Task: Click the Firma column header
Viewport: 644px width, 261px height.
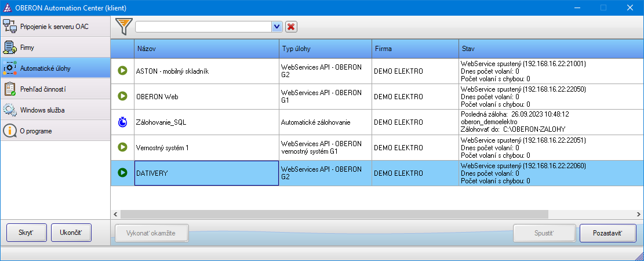Action: pyautogui.click(x=415, y=49)
